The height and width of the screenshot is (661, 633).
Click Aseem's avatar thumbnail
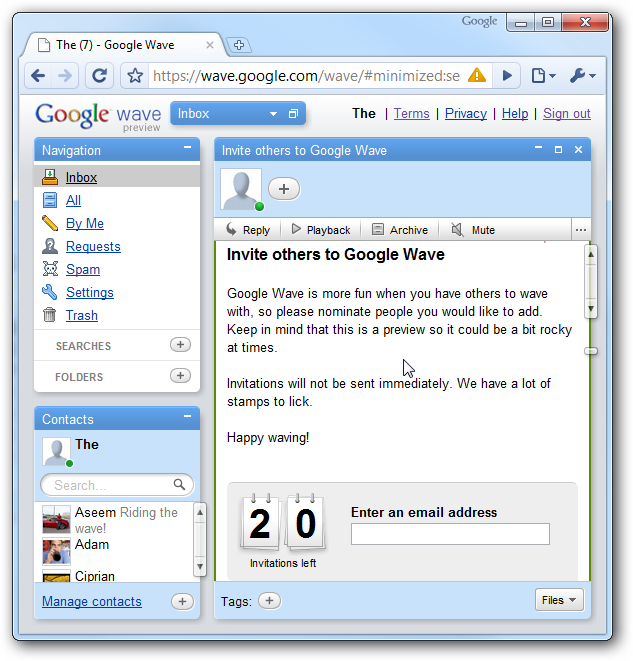[56, 519]
